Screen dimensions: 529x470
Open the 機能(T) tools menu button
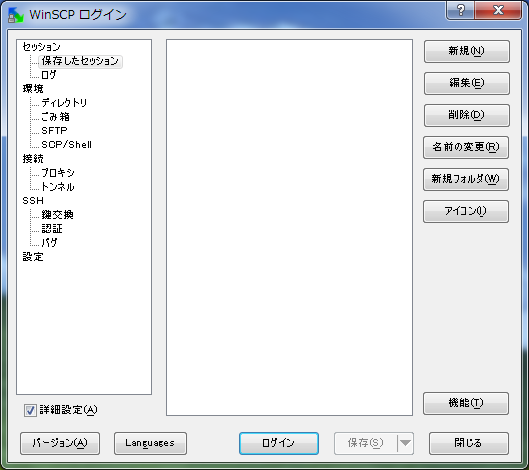[466, 403]
